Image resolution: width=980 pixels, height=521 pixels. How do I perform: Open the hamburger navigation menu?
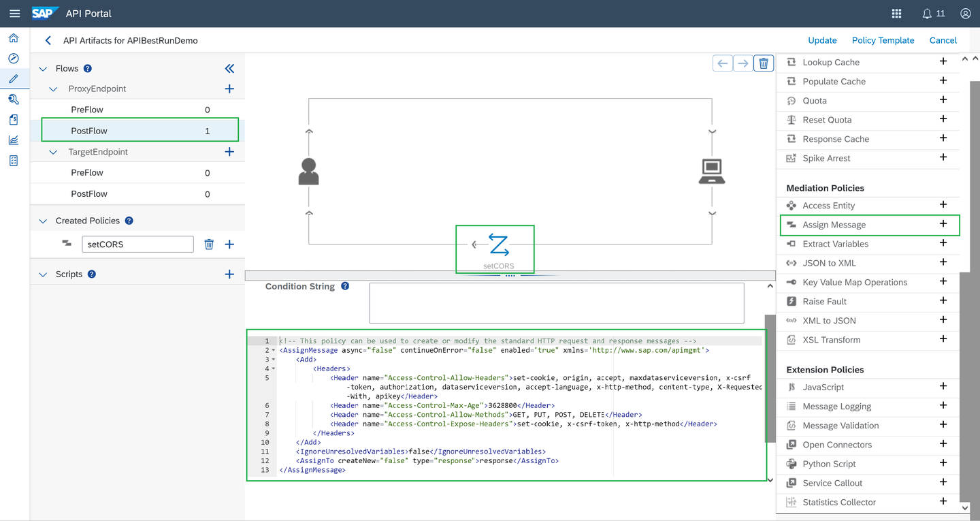coord(14,14)
